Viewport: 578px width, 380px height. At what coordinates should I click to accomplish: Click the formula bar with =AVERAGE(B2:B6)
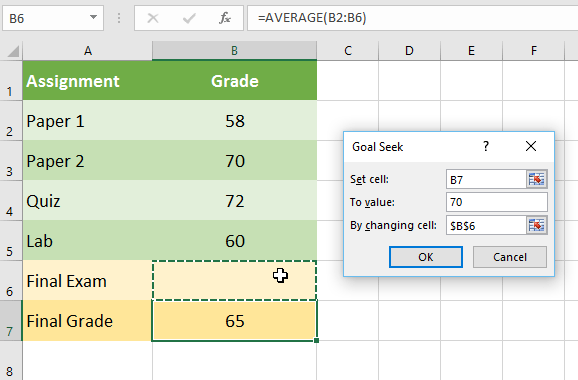[x=412, y=18]
